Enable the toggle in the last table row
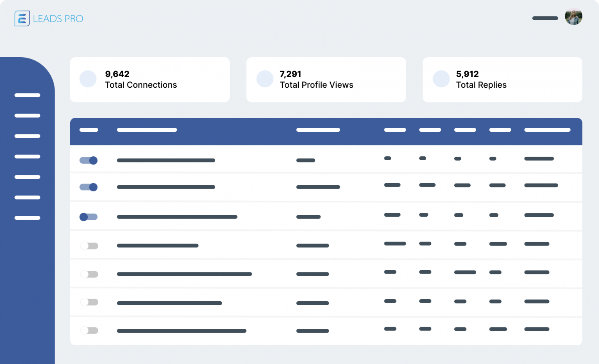The height and width of the screenshot is (364, 599). point(89,330)
